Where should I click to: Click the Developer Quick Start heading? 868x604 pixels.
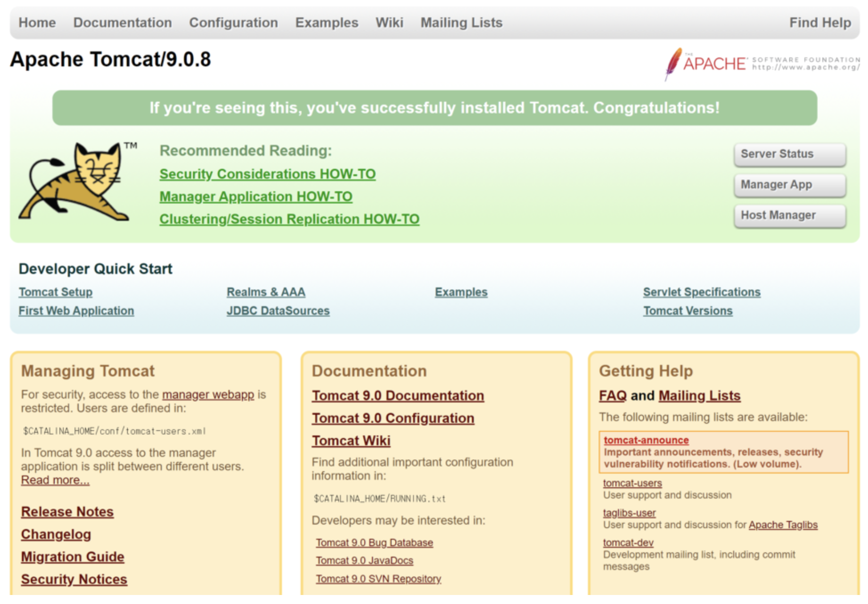[96, 269]
